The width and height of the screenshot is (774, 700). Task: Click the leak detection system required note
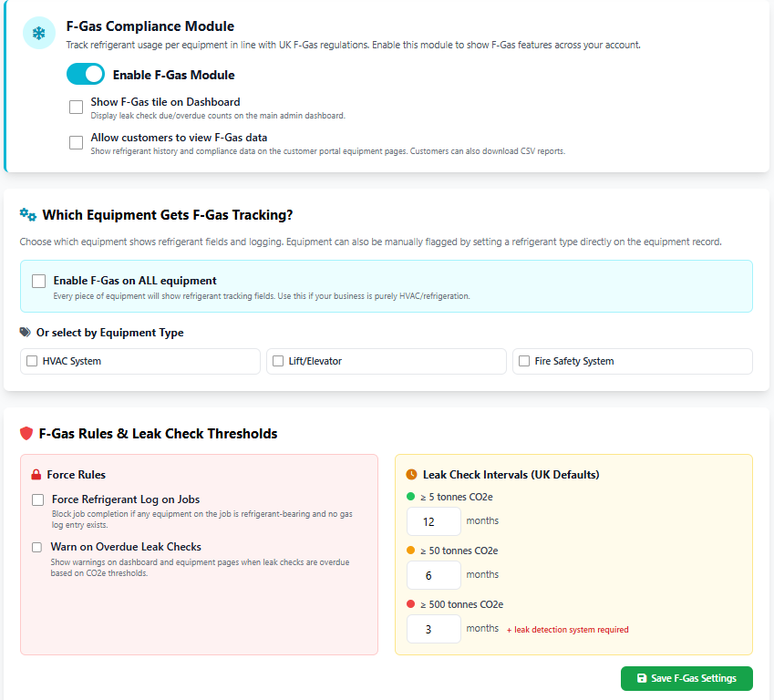click(x=568, y=630)
